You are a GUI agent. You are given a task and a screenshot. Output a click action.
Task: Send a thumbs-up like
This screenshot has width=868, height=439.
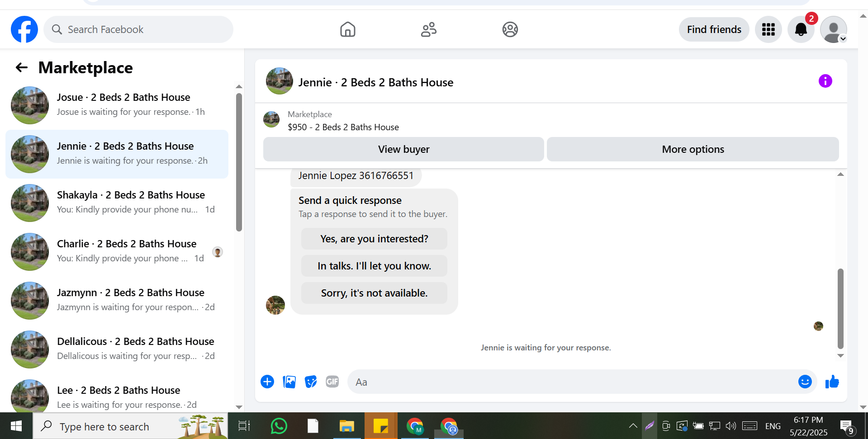pos(832,382)
